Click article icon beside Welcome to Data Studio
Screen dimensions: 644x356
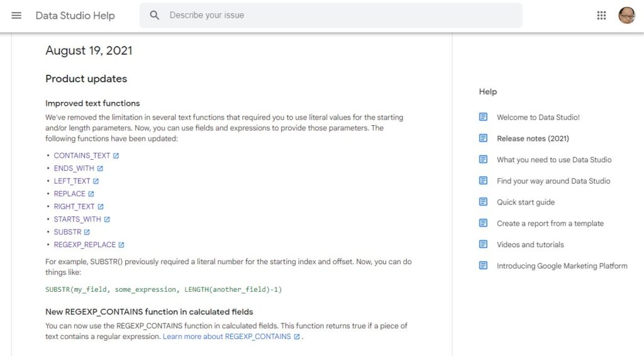484,117
